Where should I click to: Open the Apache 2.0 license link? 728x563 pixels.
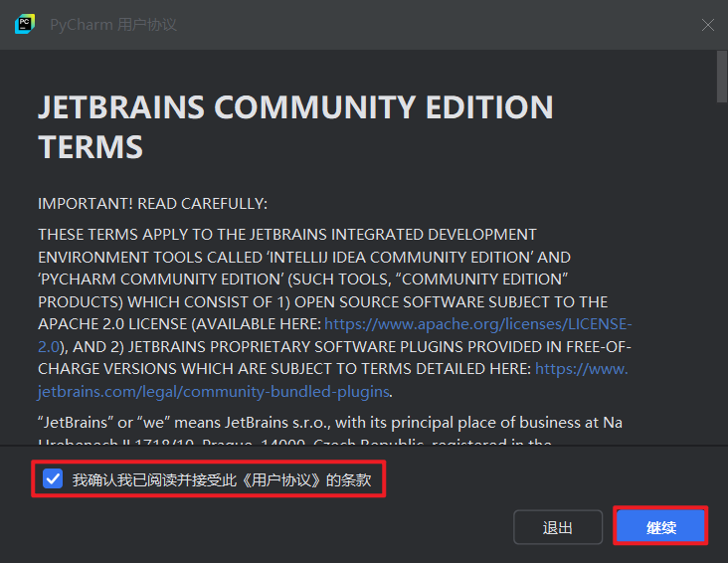pyautogui.click(x=477, y=324)
